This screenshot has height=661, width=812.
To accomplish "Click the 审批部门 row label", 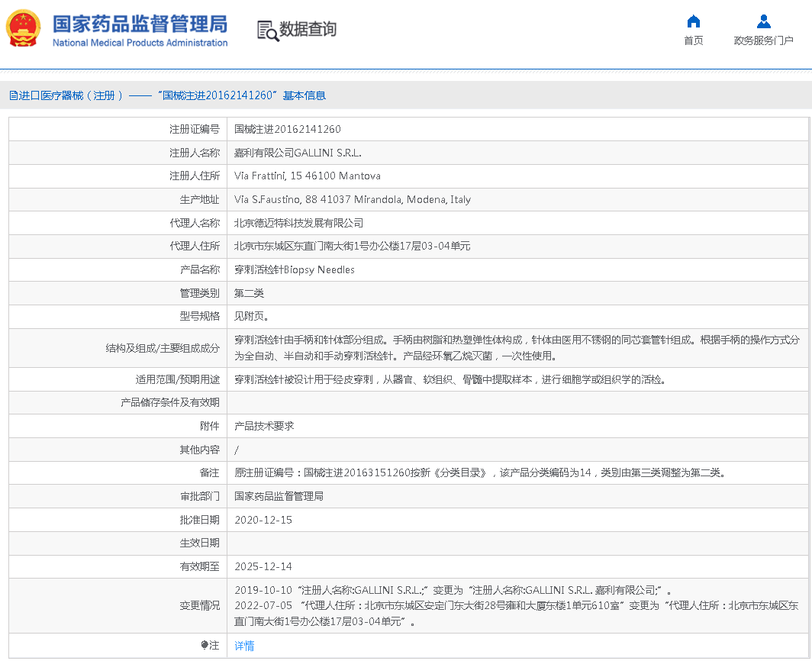I will 200,496.
